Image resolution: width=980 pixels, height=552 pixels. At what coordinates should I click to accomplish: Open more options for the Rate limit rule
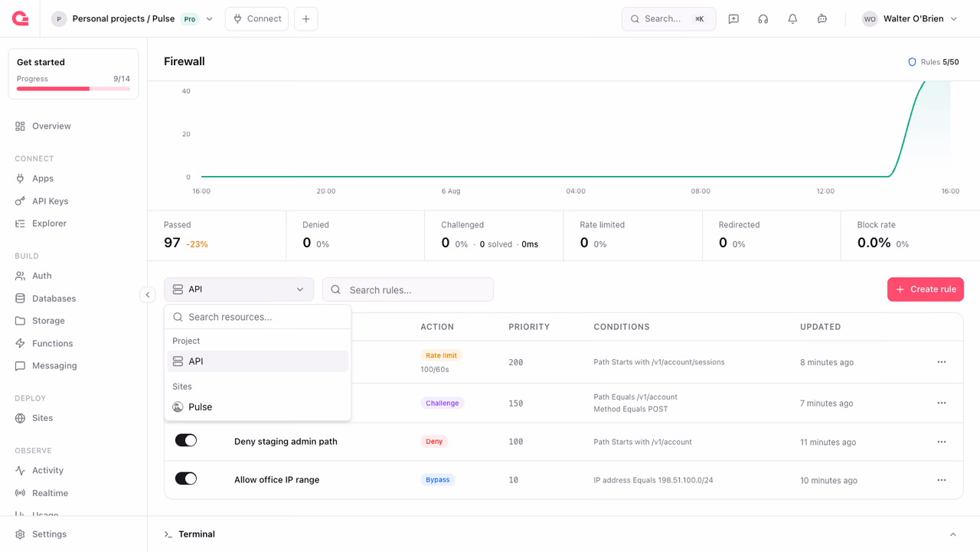point(942,362)
